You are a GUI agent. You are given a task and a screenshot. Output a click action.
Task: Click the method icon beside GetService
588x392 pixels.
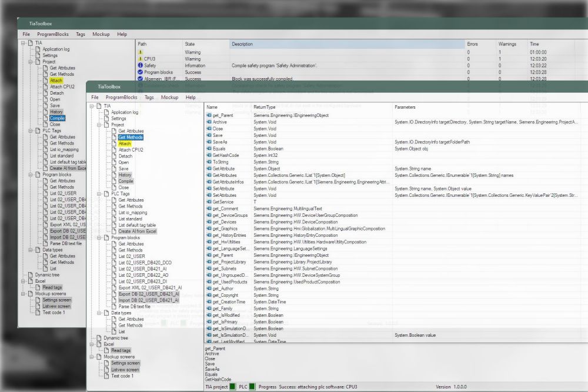tap(209, 202)
